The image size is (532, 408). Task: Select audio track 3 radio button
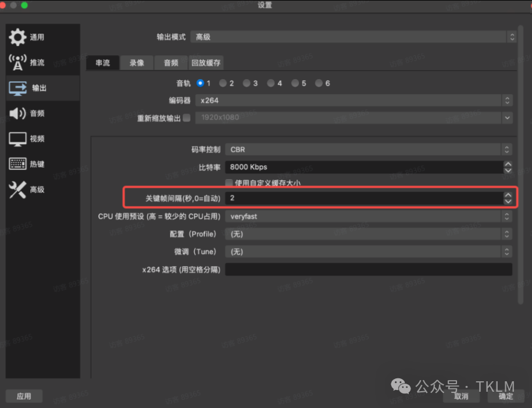tap(245, 83)
